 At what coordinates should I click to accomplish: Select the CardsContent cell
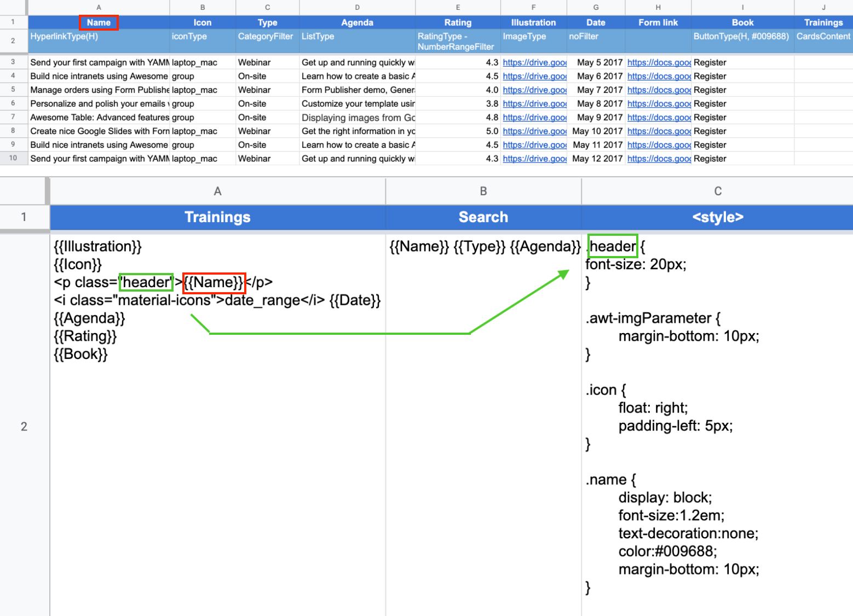click(x=823, y=41)
